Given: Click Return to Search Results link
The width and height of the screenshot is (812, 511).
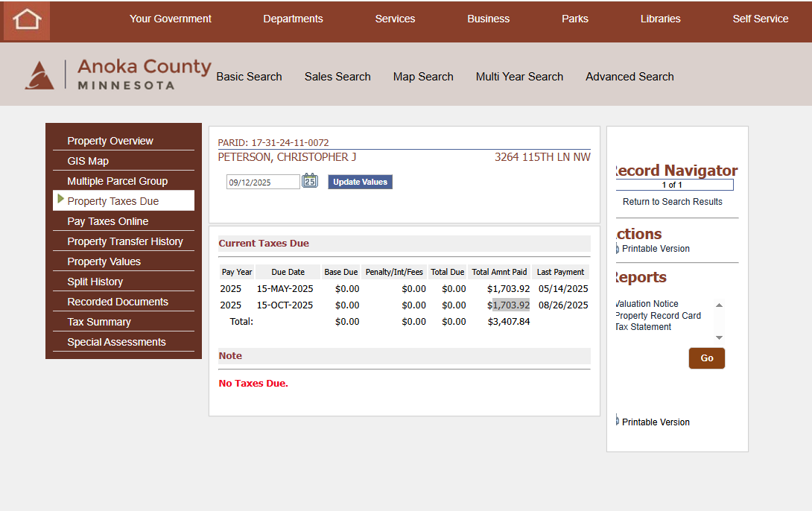Looking at the screenshot, I should tap(672, 202).
